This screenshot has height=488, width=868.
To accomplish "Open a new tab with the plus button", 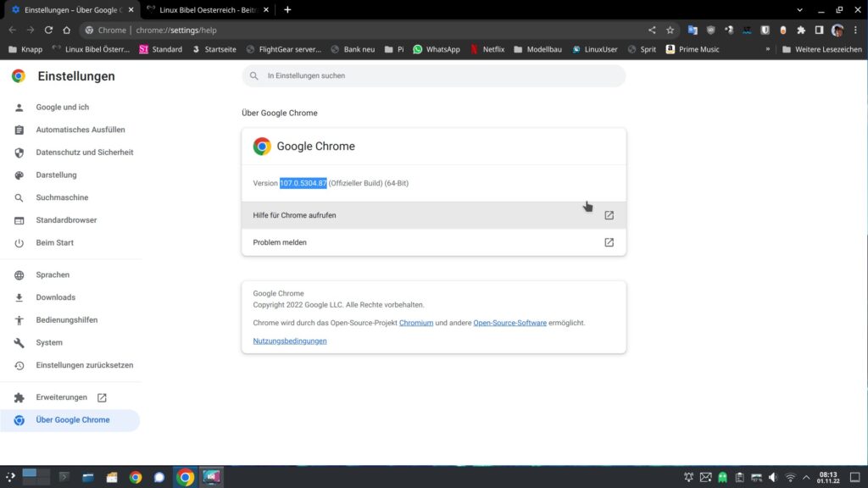I will click(287, 10).
